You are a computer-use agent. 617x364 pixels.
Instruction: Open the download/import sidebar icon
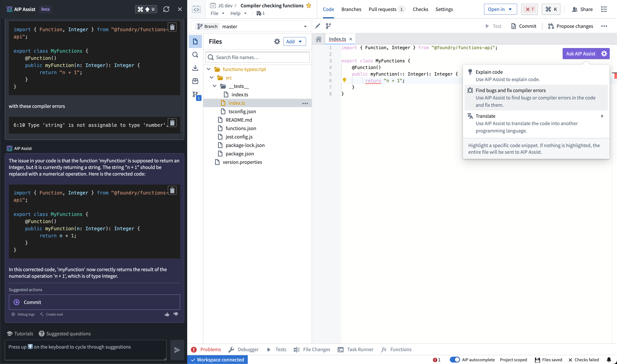coord(195,68)
